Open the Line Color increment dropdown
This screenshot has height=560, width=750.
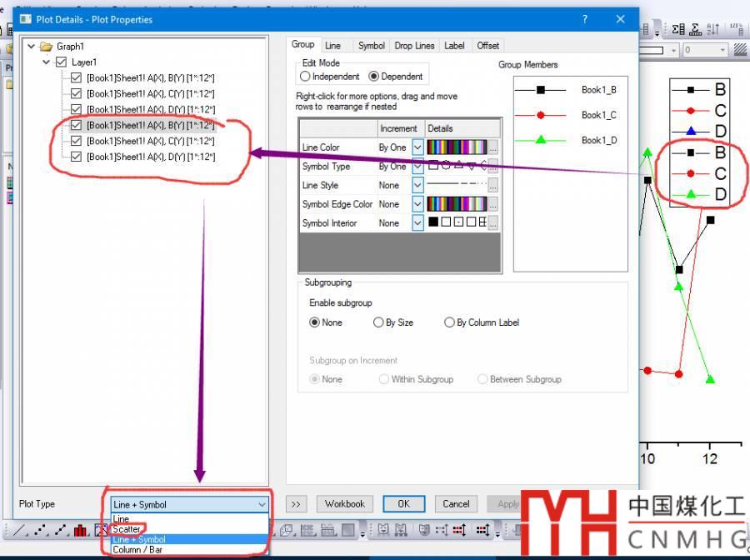[417, 147]
